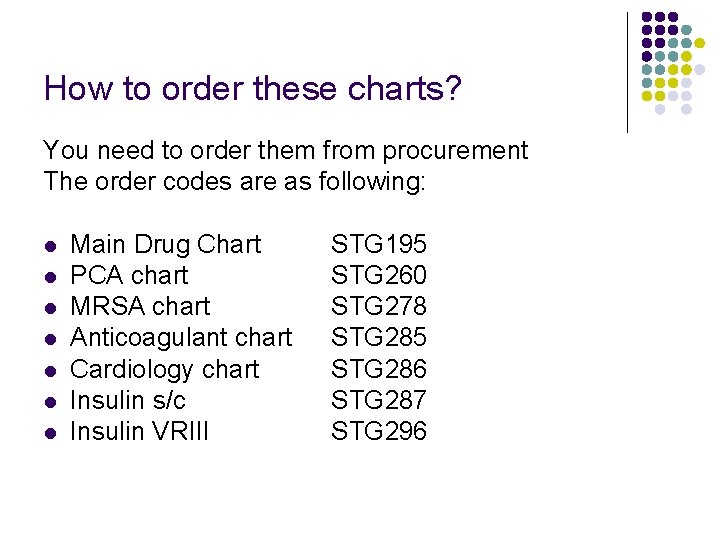Click order code STG287
Screen dimensions: 720x540
point(379,400)
